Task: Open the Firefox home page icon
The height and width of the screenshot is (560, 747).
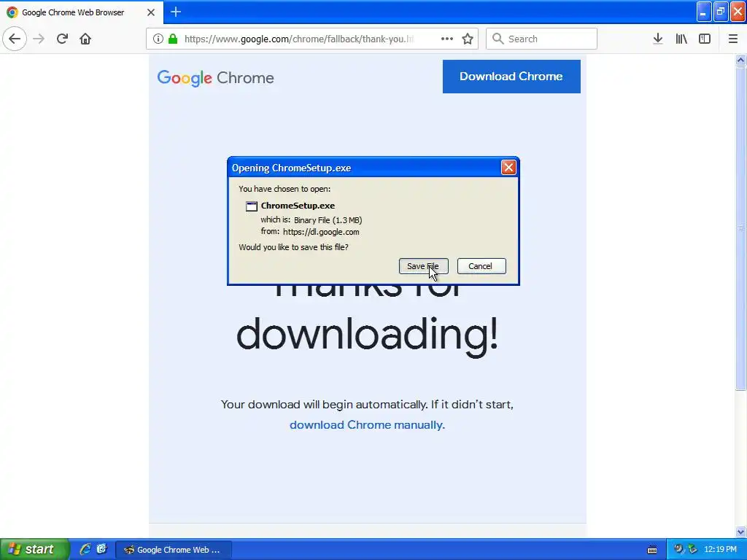Action: coord(85,39)
